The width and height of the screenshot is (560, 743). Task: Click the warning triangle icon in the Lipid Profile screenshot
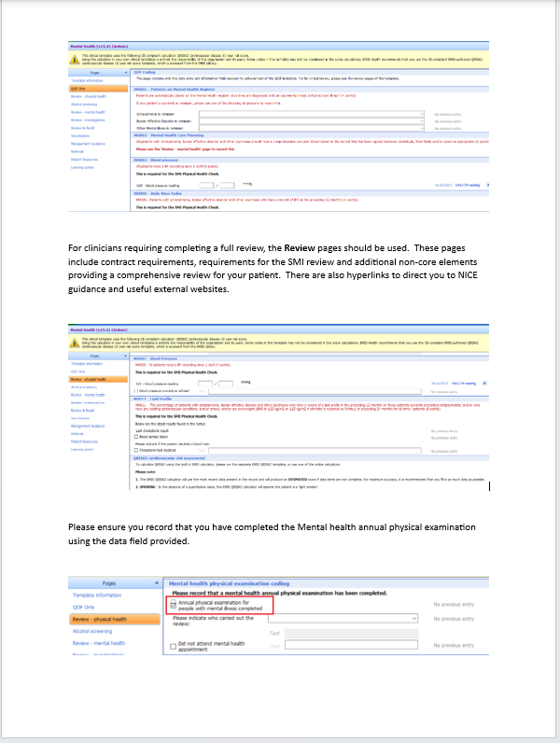[75, 343]
